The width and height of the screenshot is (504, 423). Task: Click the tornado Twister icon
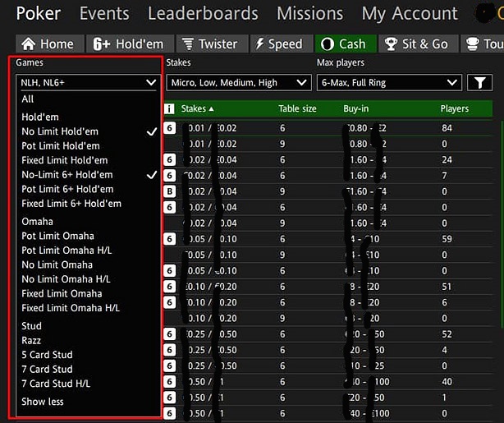[x=188, y=44]
